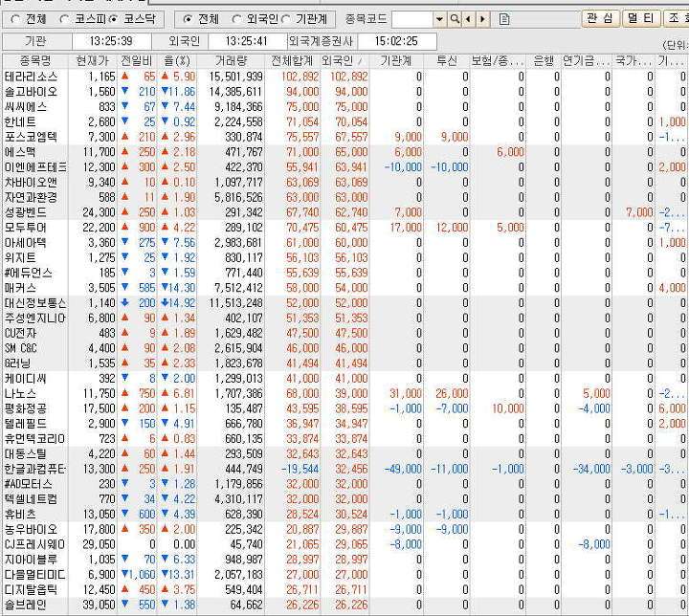Image resolution: width=689 pixels, height=616 pixels.
Task: Select the 코스닥 market radio button
Action: (x=113, y=19)
